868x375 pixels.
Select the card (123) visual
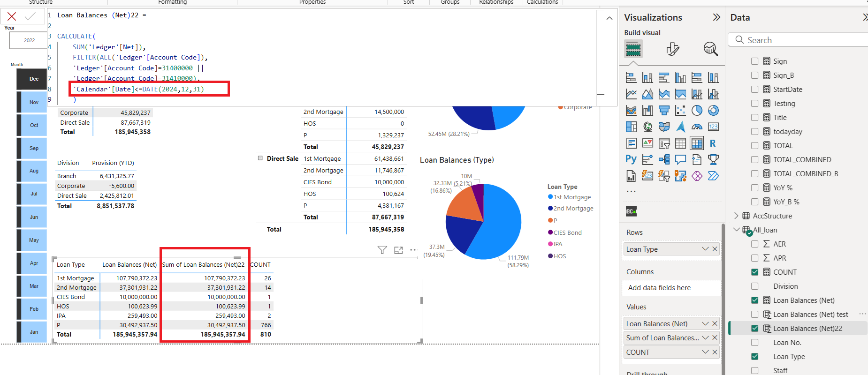pyautogui.click(x=713, y=127)
